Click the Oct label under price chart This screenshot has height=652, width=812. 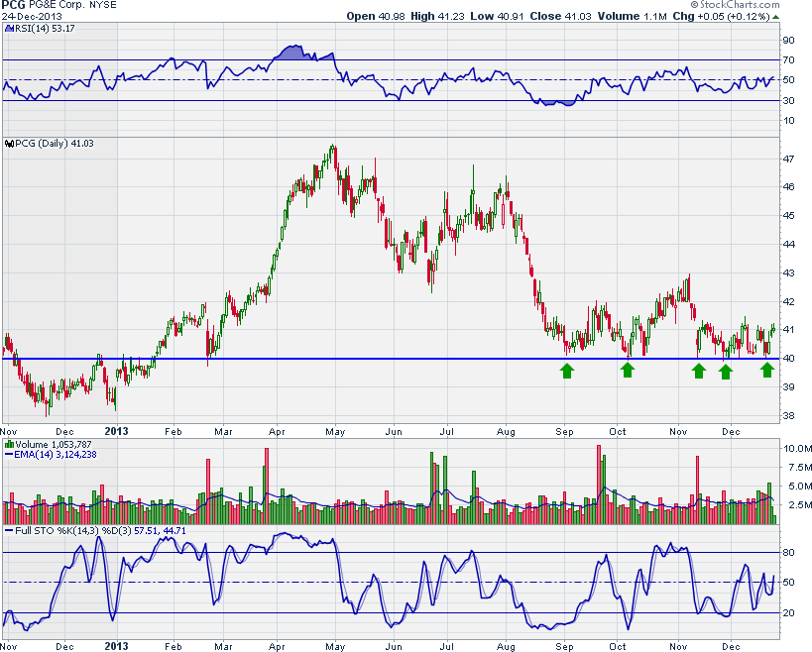point(618,432)
